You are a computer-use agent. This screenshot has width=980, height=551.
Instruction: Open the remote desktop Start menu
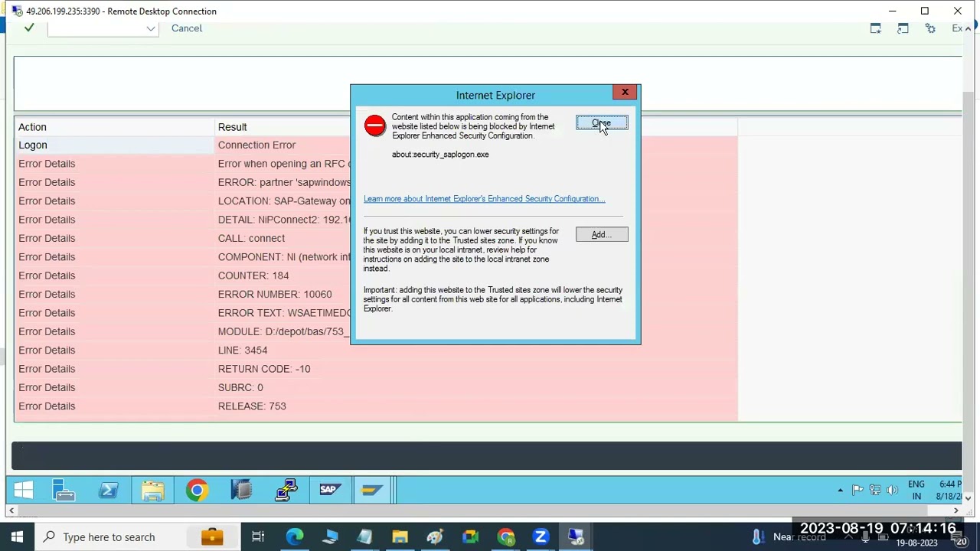tap(23, 490)
